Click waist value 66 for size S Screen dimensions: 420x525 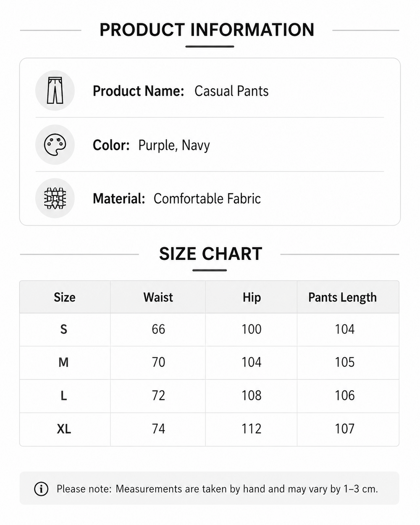158,329
